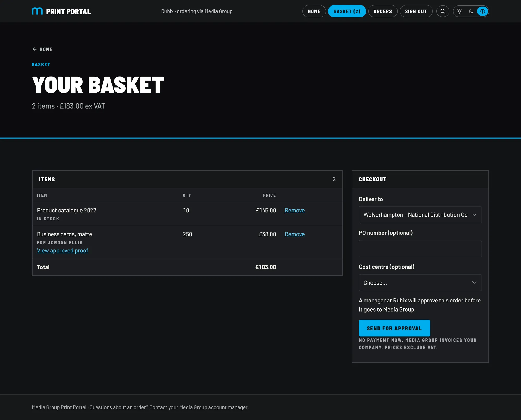Select the high-contrast theme circle icon
Screen dimensions: 521x420
(x=482, y=11)
